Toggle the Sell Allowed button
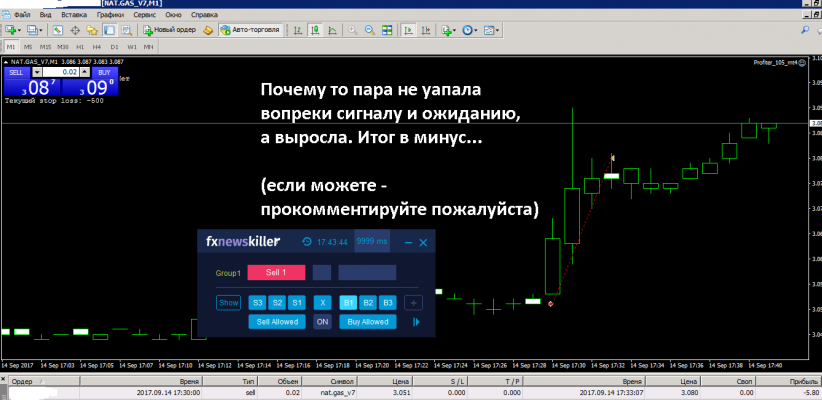The image size is (822, 400). coord(276,322)
